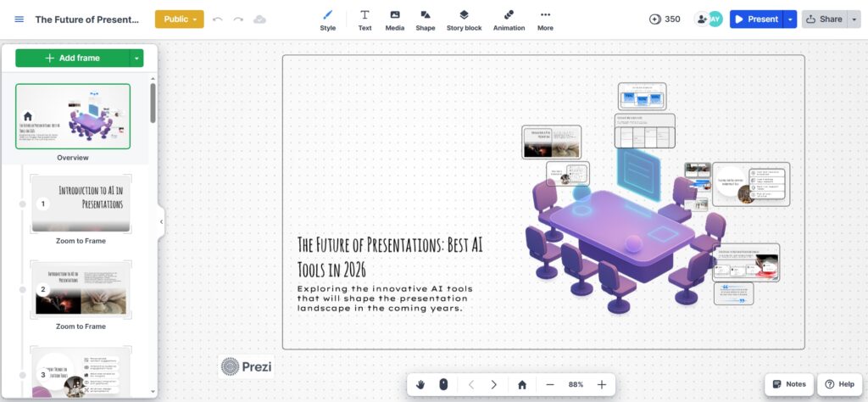Image resolution: width=868 pixels, height=402 pixels.
Task: Return to the home overview
Action: [522, 384]
